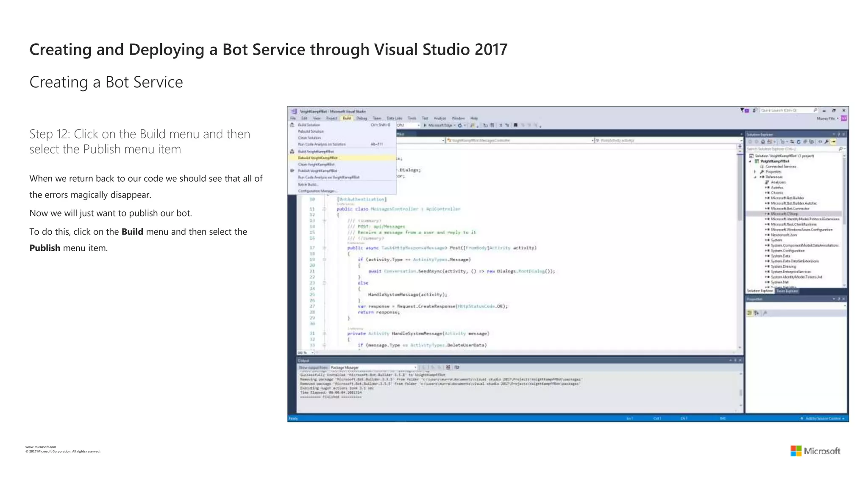
Task: Click Publish VoightKampffBot in Build menu
Action: click(317, 171)
